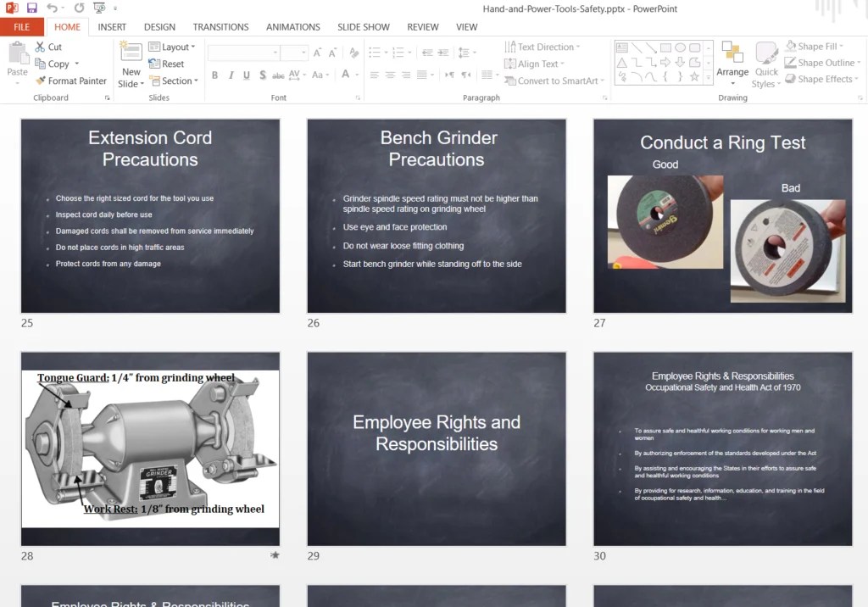868x607 pixels.
Task: Open Character Spacing dropdown
Action: (298, 75)
